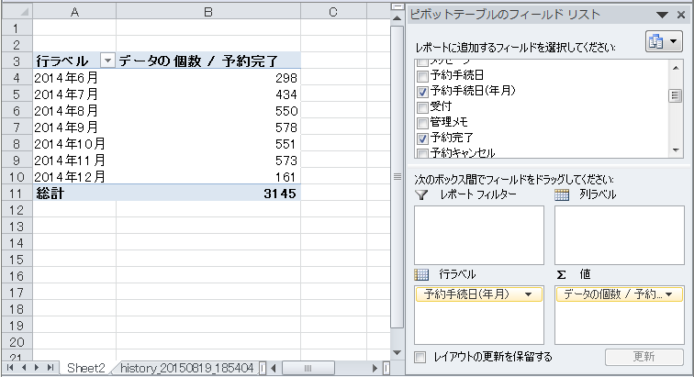Click the 更新 button
The width and height of the screenshot is (694, 377).
pyautogui.click(x=644, y=357)
